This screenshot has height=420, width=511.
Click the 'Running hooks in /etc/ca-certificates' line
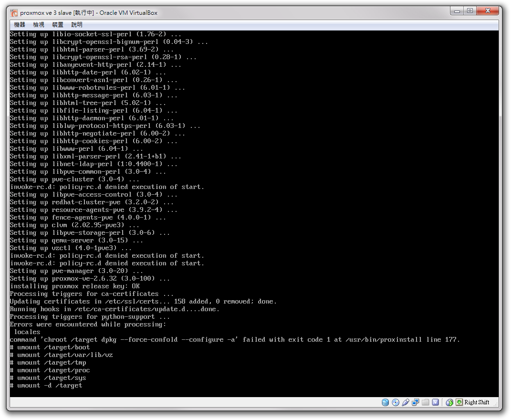(115, 309)
